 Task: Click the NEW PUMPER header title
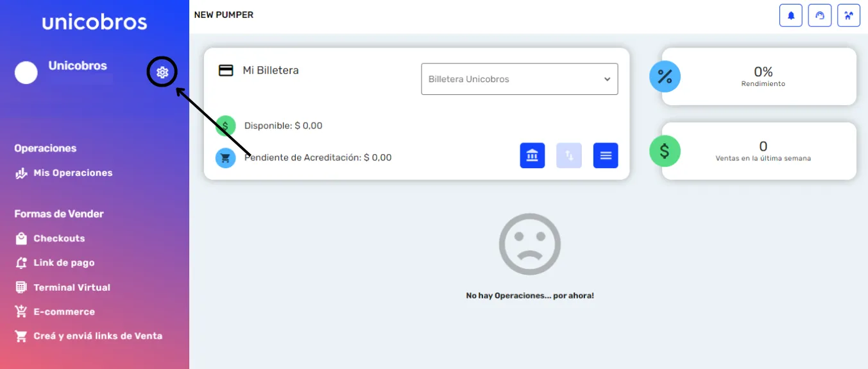224,15
